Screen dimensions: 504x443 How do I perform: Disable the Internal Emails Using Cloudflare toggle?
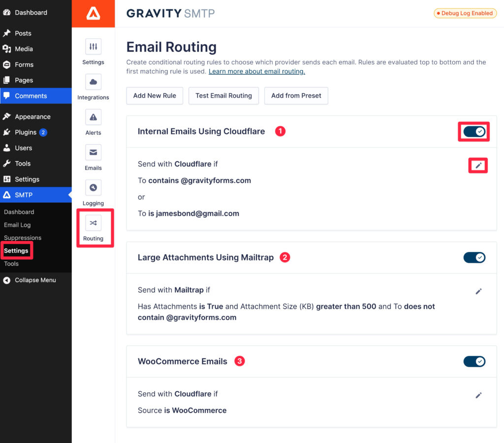[474, 131]
